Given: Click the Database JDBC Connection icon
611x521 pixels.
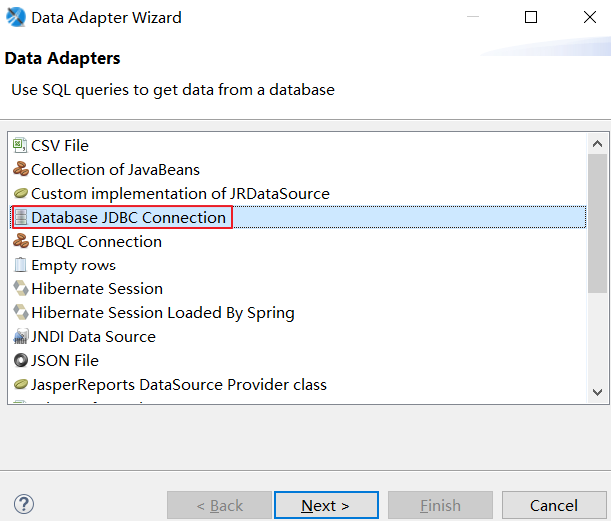Looking at the screenshot, I should [x=20, y=218].
